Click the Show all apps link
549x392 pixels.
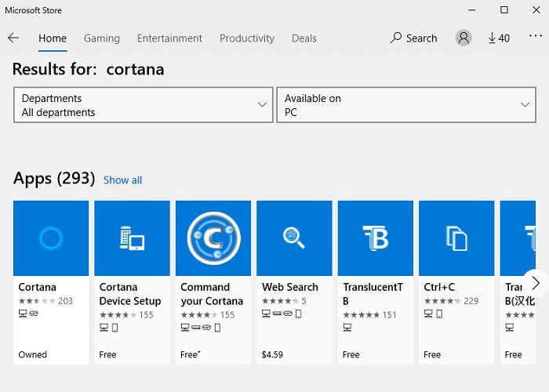[x=122, y=180]
